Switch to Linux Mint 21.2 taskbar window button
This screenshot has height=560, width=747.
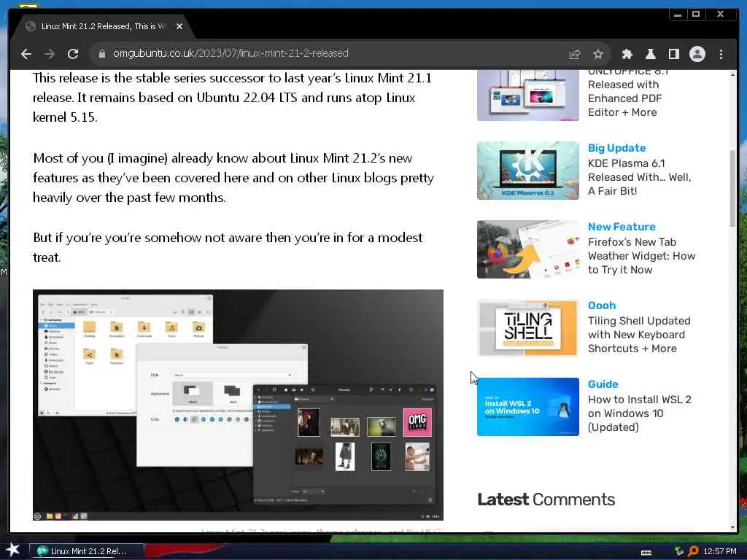click(x=86, y=551)
